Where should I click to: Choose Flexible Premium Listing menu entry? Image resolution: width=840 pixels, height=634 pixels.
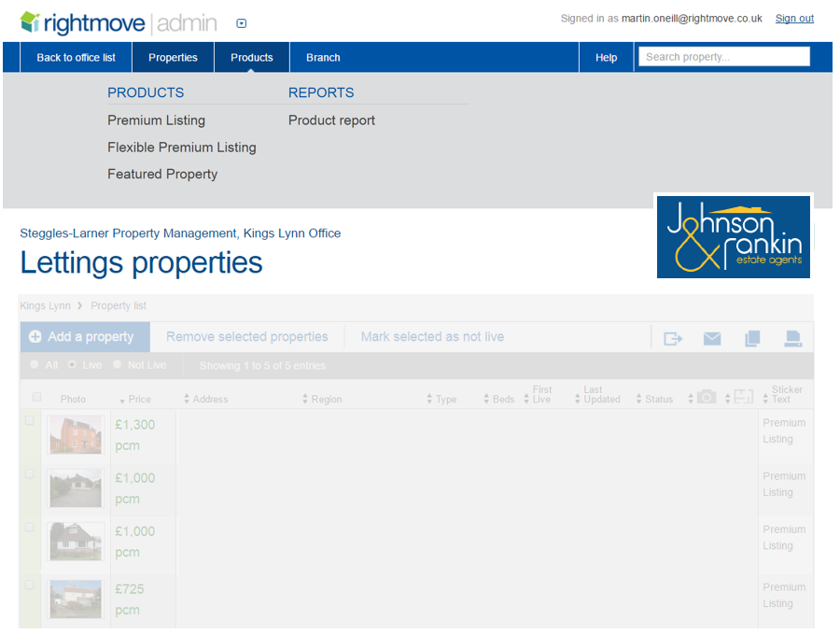coord(182,147)
